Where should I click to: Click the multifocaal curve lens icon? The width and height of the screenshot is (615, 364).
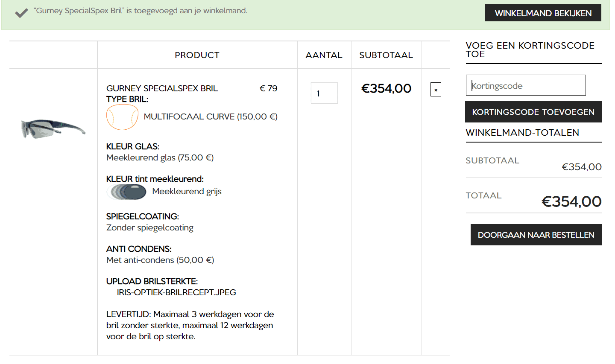point(122,117)
